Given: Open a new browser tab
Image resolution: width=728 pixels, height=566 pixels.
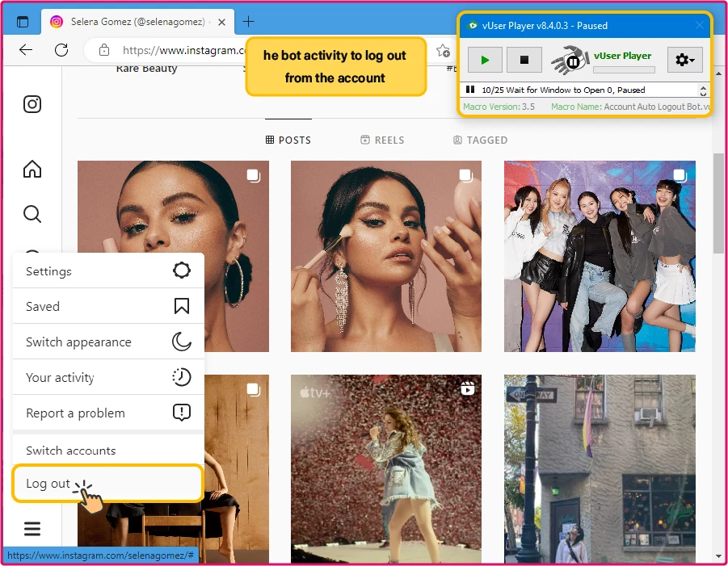Looking at the screenshot, I should pos(248,21).
